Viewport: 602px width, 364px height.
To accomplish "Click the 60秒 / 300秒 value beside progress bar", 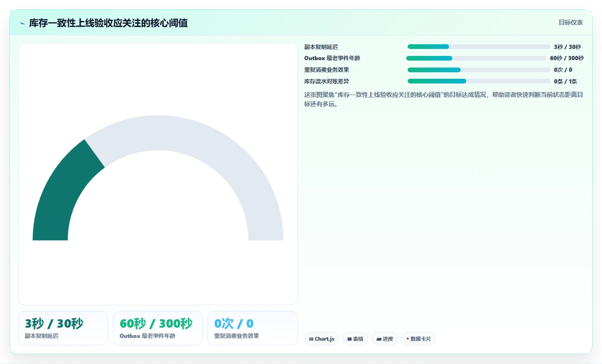I will pos(567,58).
